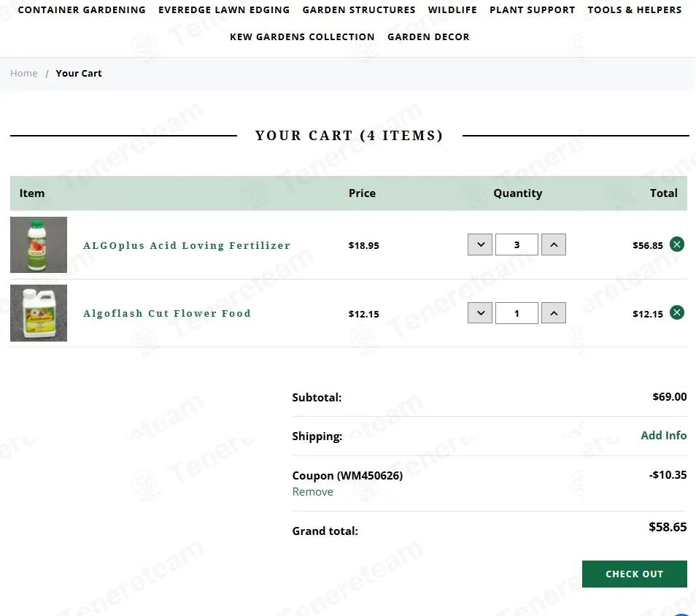Open the Wildlife menu
The height and width of the screenshot is (616, 696).
452,9
